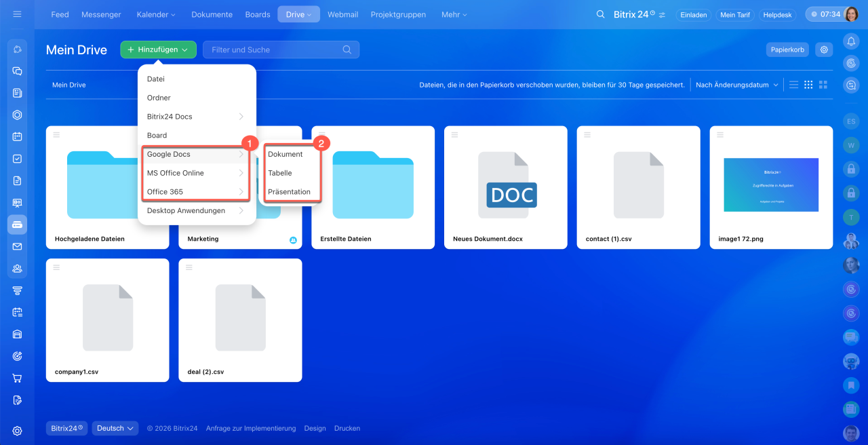Click the Einladen button
The height and width of the screenshot is (445, 868).
click(692, 14)
